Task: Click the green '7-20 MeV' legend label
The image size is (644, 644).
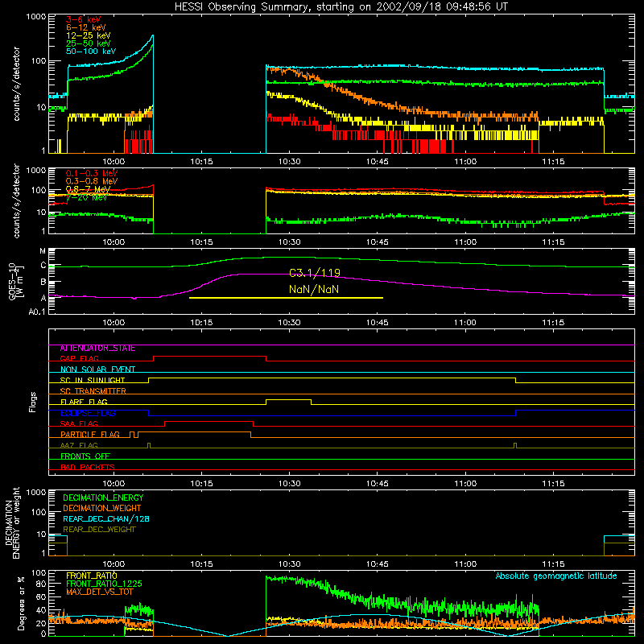Action: [x=86, y=197]
